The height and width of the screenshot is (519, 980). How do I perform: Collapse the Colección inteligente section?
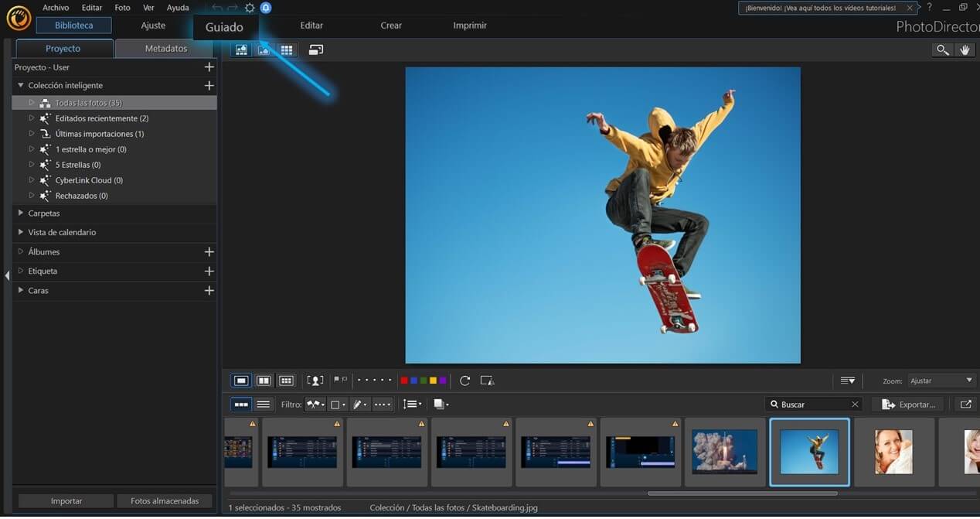pyautogui.click(x=21, y=85)
